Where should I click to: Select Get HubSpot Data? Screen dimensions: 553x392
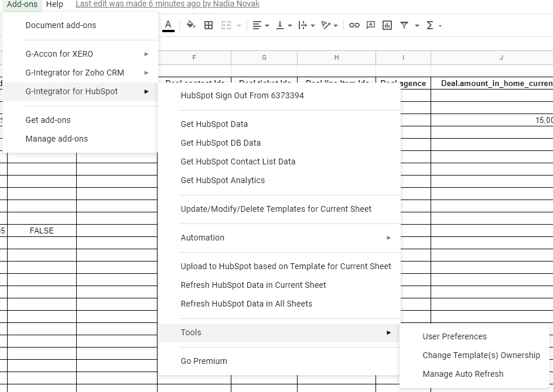point(279,124)
